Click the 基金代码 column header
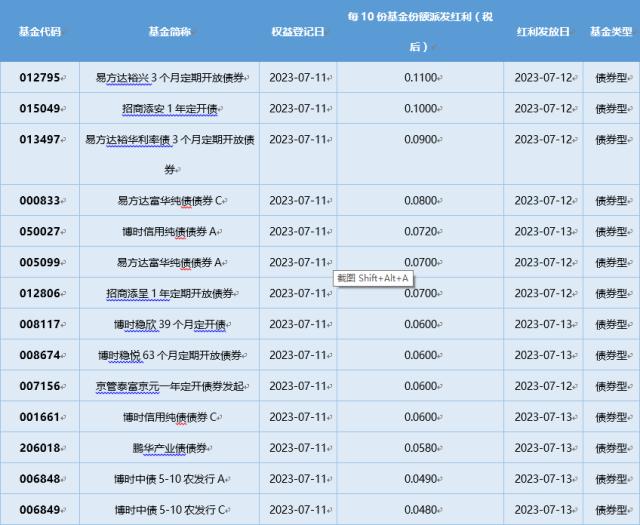Screen dimensions: 640x525 tap(40, 31)
